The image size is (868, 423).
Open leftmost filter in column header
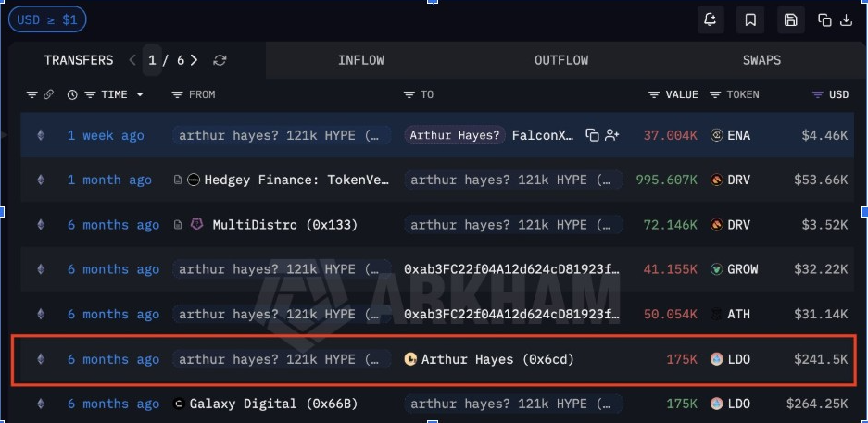(31, 94)
